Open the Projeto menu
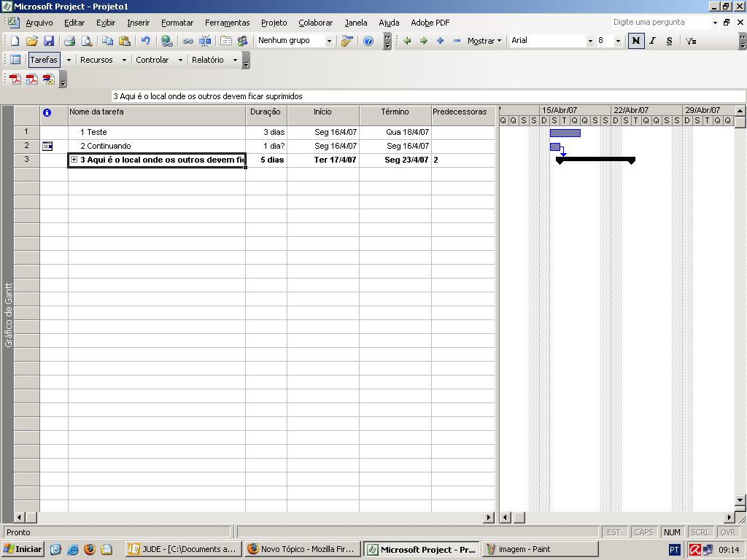 pyautogui.click(x=274, y=23)
